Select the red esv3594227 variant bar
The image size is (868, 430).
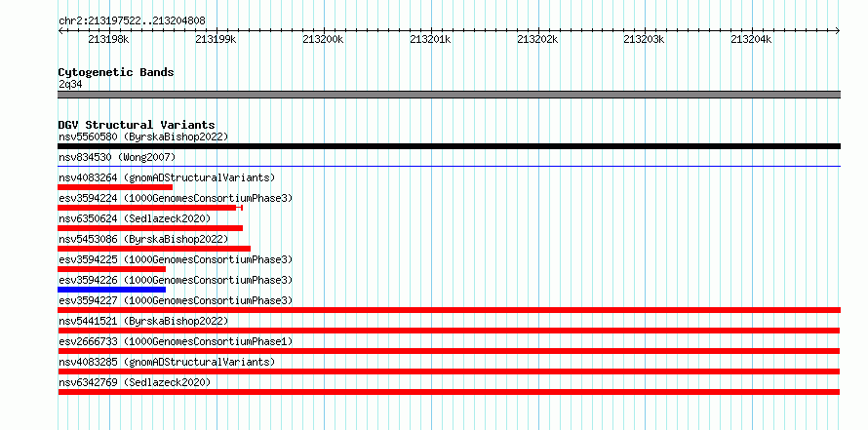[449, 310]
